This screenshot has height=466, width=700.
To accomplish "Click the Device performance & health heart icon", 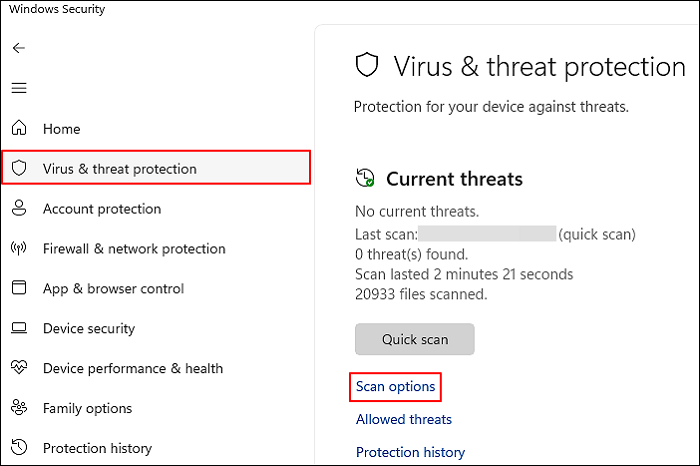I will click(x=19, y=368).
